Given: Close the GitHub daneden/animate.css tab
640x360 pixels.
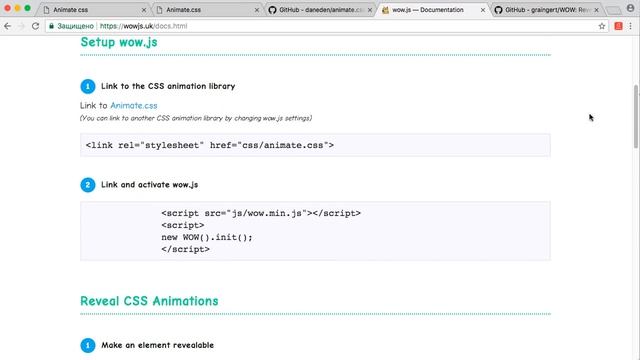Looking at the screenshot, I should coord(370,10).
